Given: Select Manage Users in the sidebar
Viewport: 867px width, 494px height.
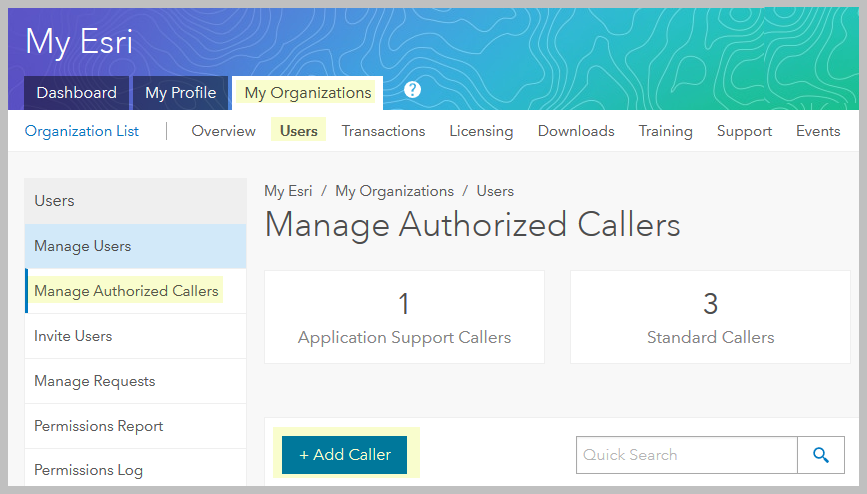Looking at the screenshot, I should tap(135, 246).
